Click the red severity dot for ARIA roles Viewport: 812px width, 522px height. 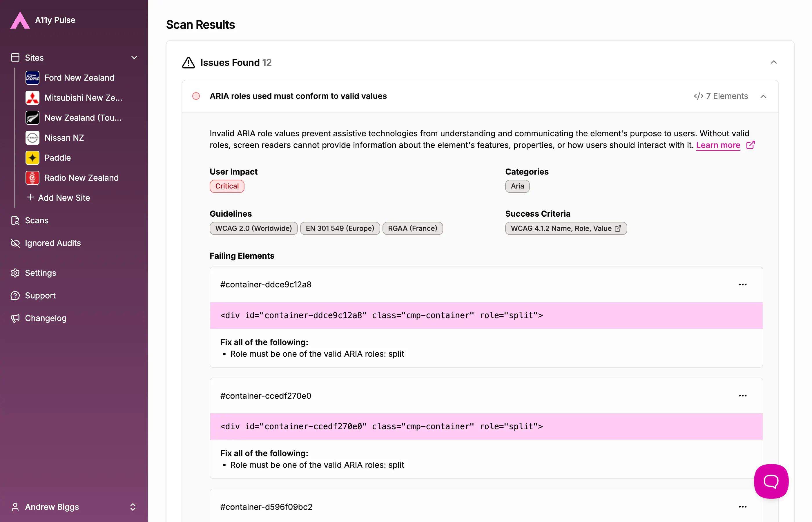(196, 96)
